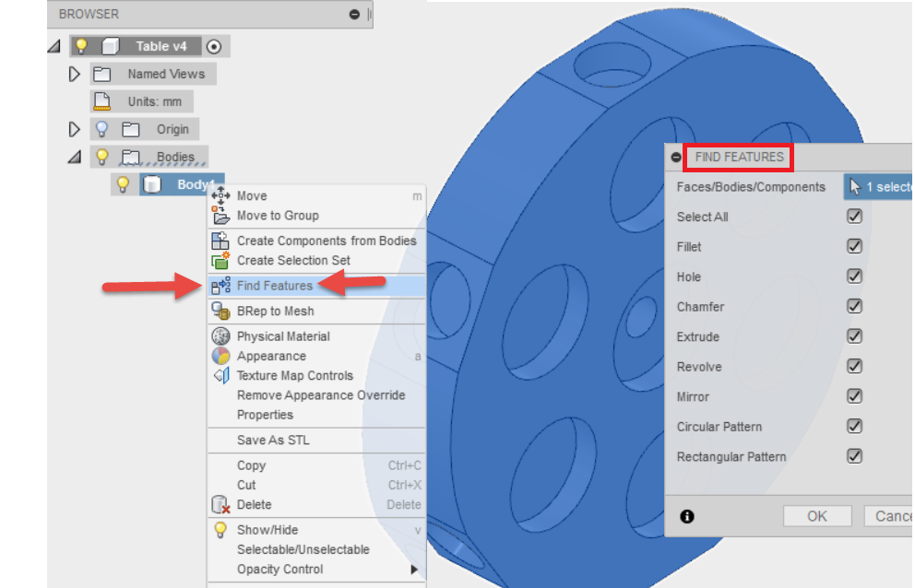The width and height of the screenshot is (915, 588).
Task: Uncheck the Chamfer feature checkbox
Action: pyautogui.click(x=854, y=306)
